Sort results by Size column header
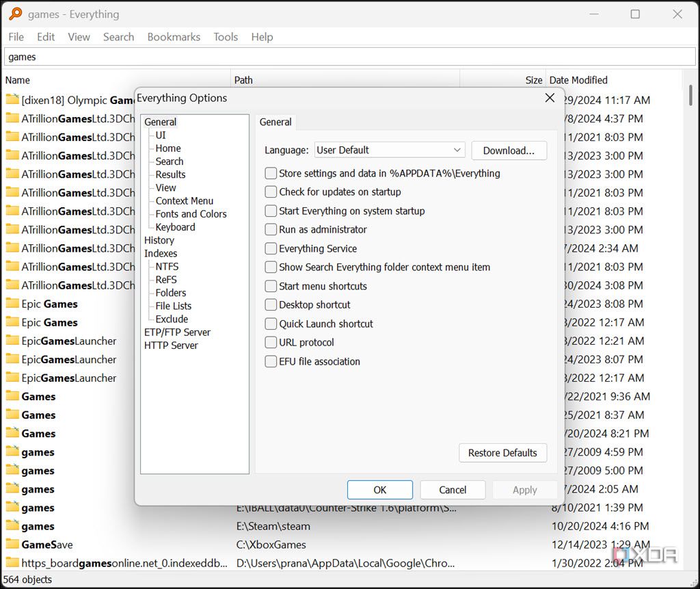 [502, 80]
